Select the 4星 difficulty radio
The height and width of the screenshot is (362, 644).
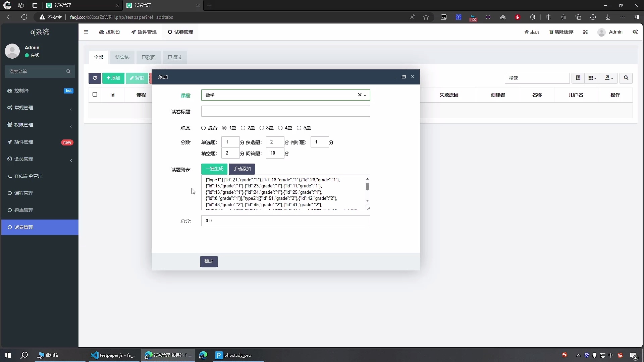pyautogui.click(x=280, y=128)
